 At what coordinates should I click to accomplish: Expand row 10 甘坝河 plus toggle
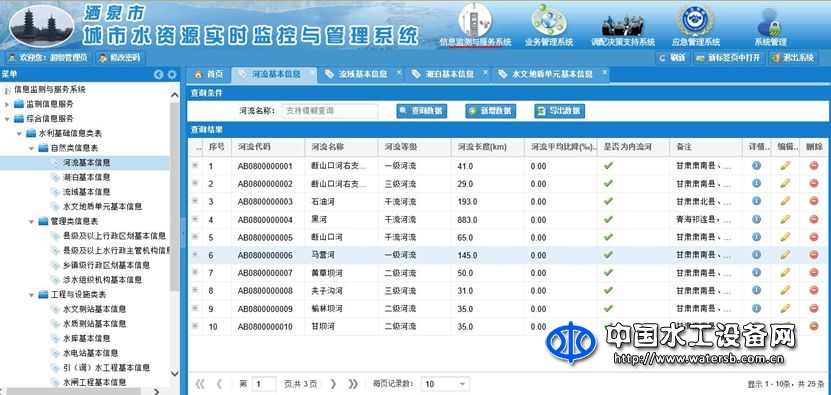(x=195, y=326)
